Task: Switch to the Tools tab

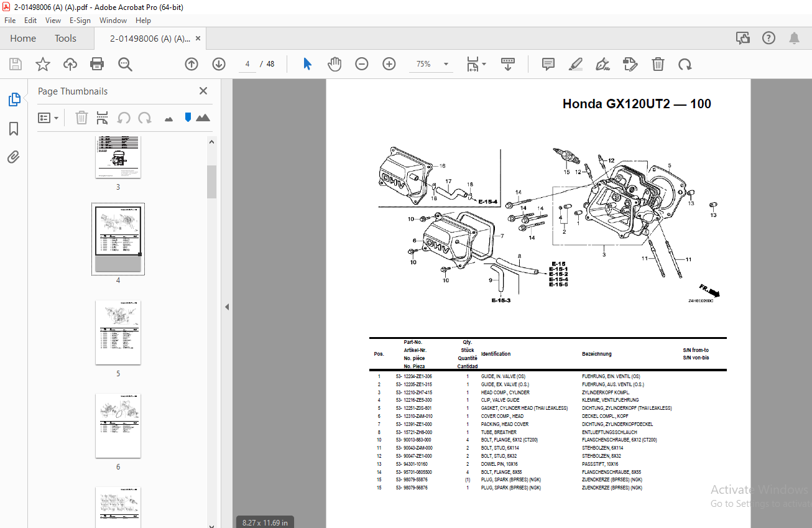Action: click(65, 38)
